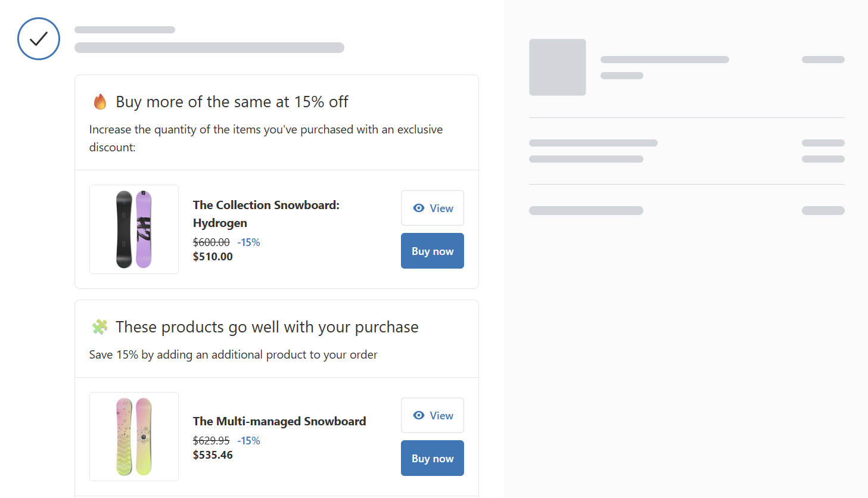This screenshot has height=498, width=868.
Task: Buy the Collection Snowboard: Hydrogen now
Action: [x=432, y=251]
